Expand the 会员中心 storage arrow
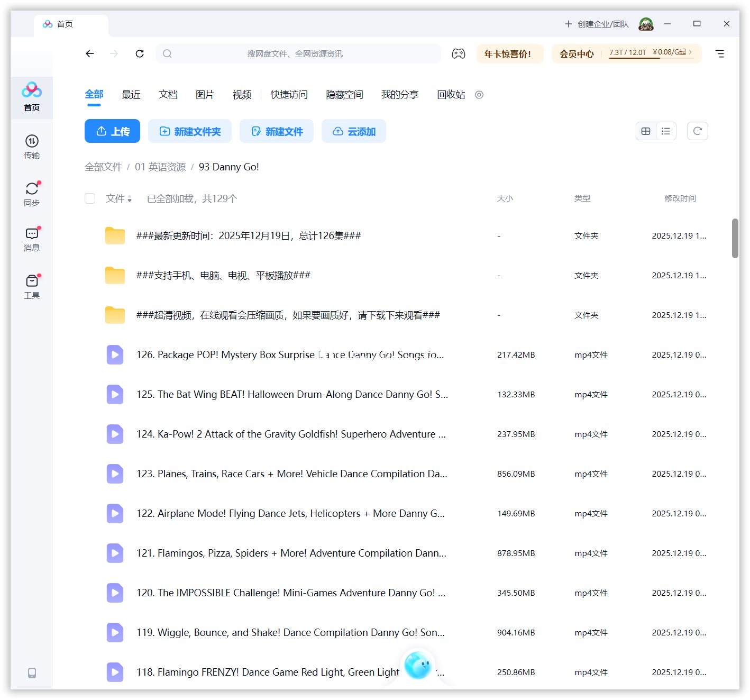Viewport: 750px width, 700px height. [x=690, y=52]
